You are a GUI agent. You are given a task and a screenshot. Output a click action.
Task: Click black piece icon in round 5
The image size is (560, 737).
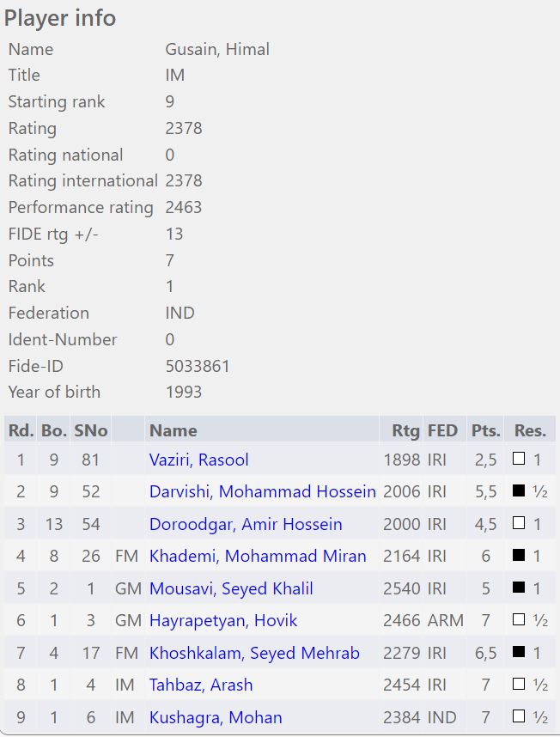(519, 588)
